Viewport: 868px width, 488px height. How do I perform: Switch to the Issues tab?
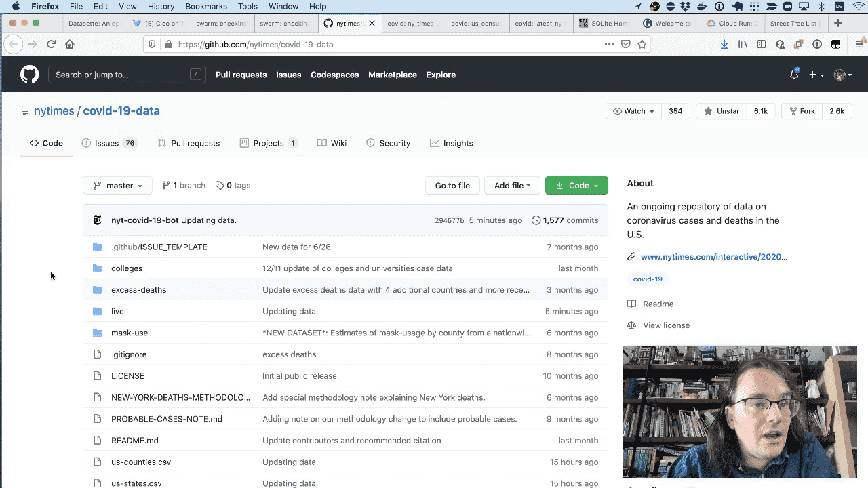109,143
